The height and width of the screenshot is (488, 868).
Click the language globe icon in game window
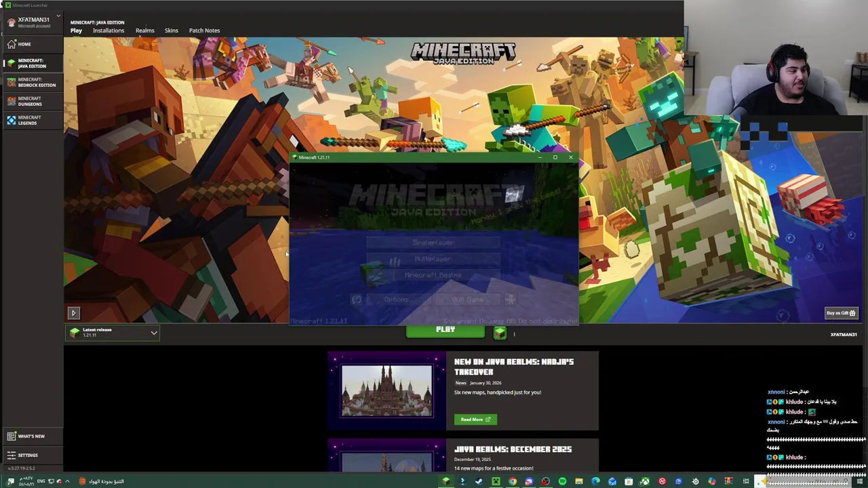coord(356,299)
